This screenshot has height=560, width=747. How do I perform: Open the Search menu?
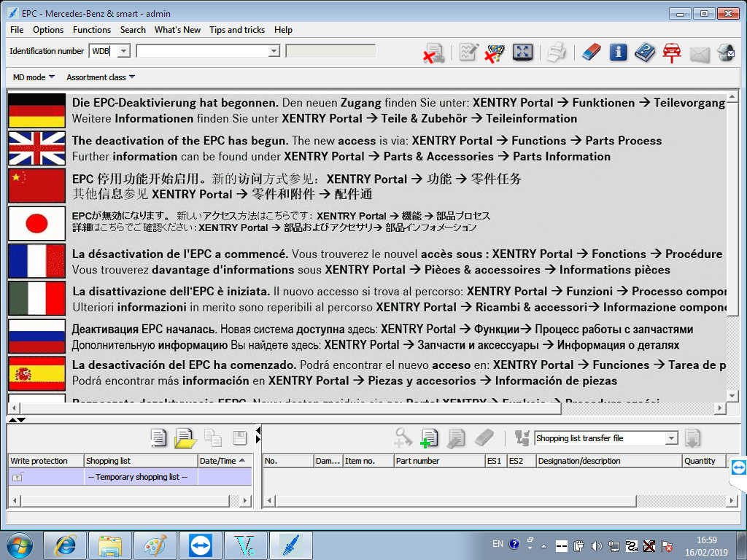click(133, 29)
